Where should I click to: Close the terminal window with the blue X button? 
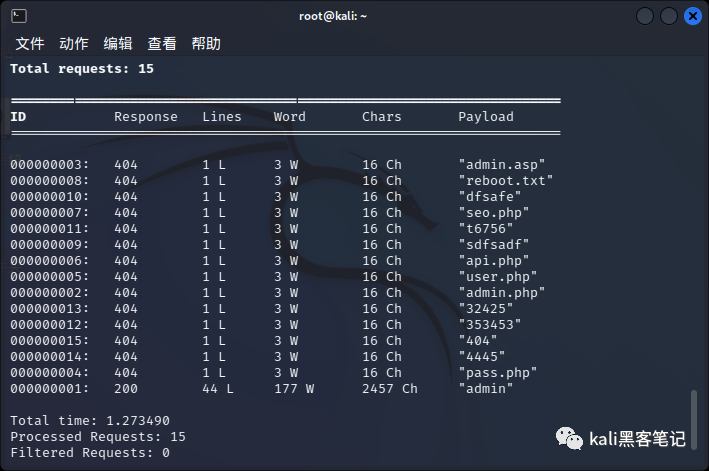[693, 16]
